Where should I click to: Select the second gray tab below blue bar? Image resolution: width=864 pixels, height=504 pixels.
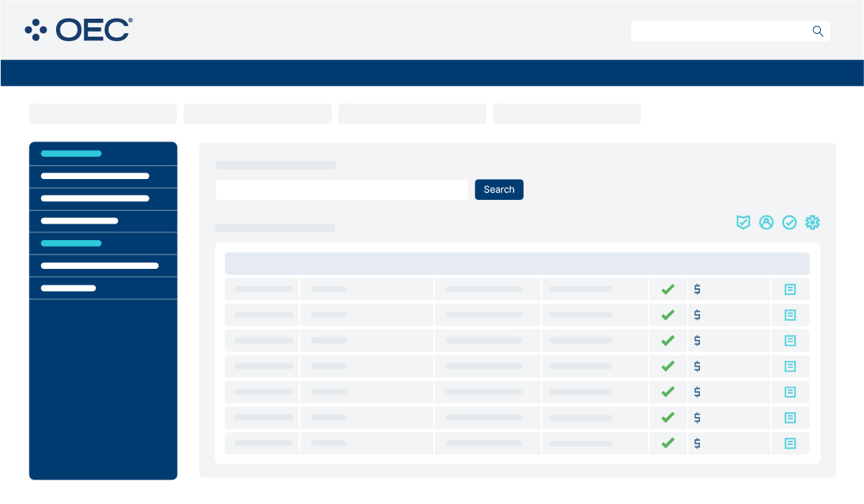(258, 114)
